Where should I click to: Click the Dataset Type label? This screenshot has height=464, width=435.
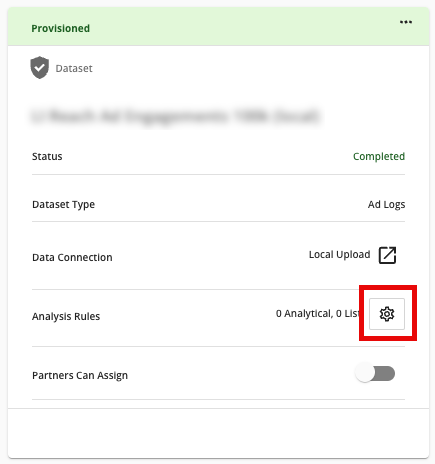pyautogui.click(x=63, y=204)
